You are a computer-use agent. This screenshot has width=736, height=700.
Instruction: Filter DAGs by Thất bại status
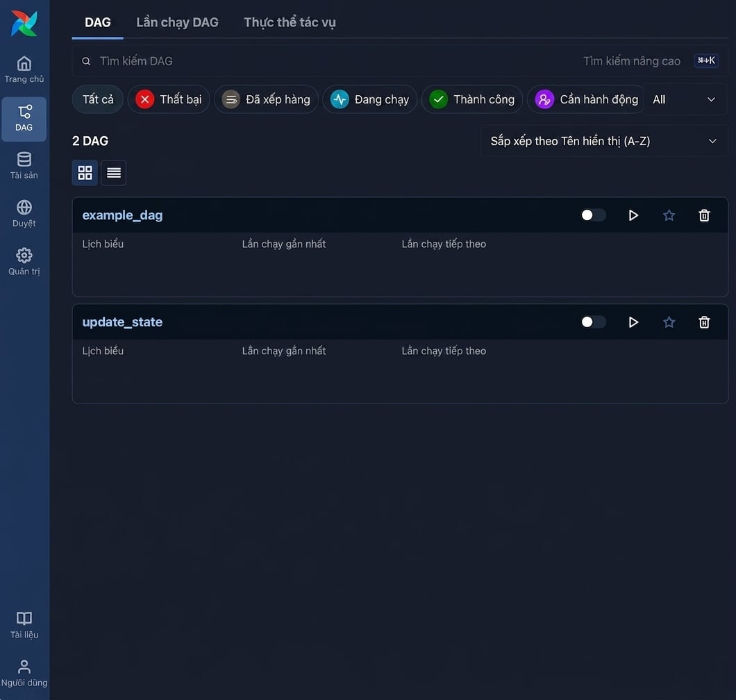click(x=169, y=99)
